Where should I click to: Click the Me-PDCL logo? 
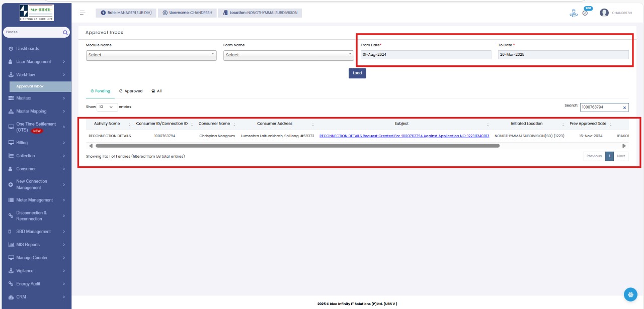36,13
